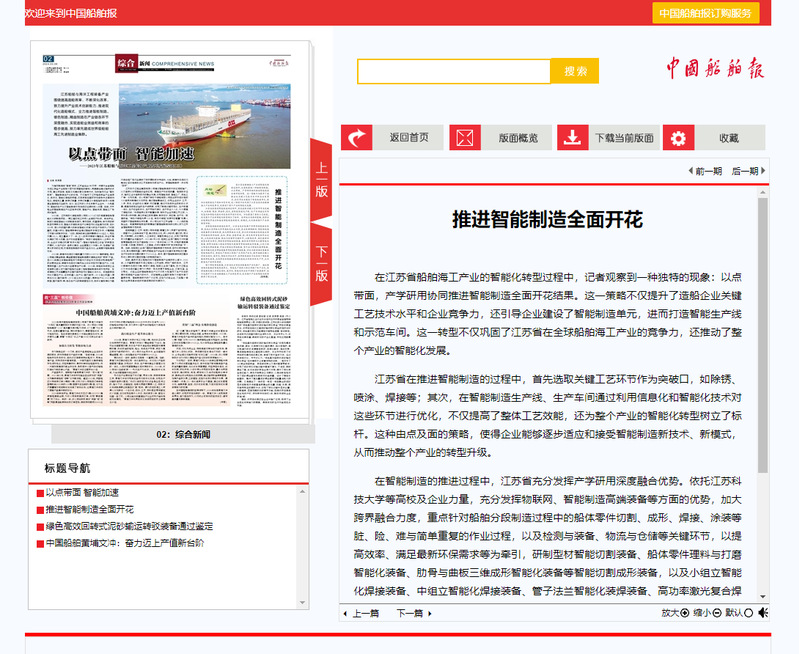Click the article pane vertical scrollbar
Image resolution: width=799 pixels, height=654 pixels.
[x=763, y=340]
